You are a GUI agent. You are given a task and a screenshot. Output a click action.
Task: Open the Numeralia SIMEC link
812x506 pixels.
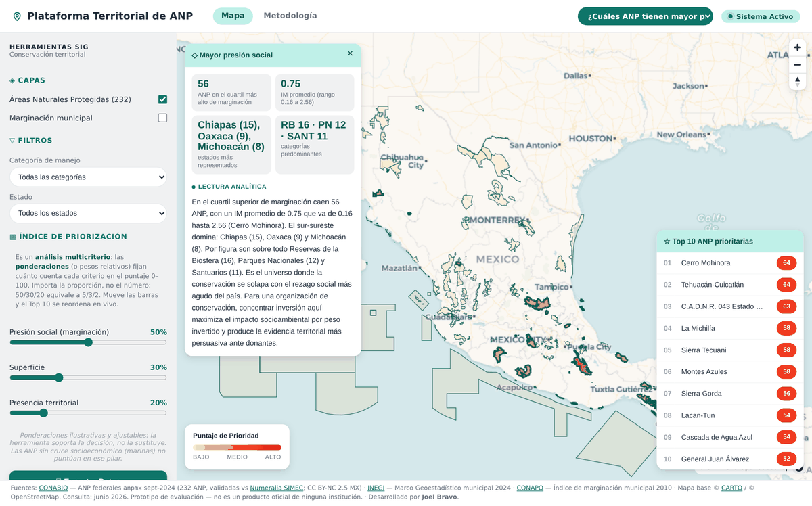tap(275, 488)
